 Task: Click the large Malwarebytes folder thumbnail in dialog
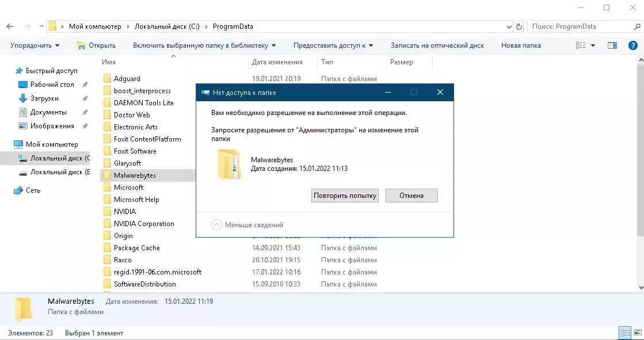click(229, 165)
